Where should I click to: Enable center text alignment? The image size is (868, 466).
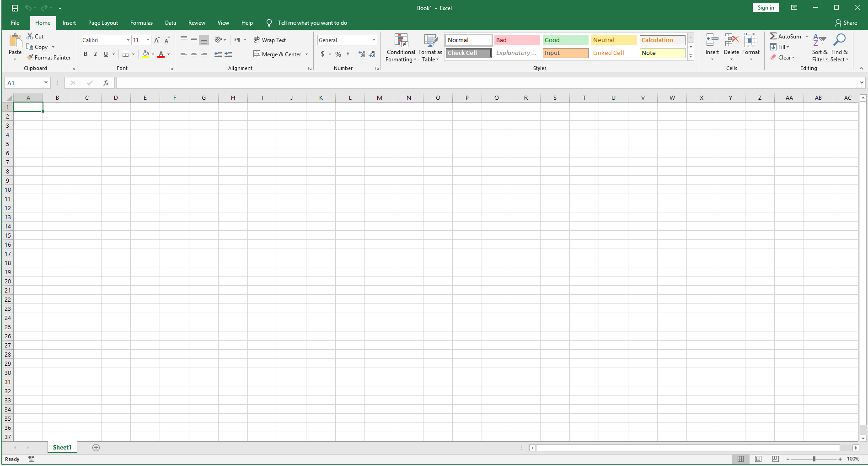coord(194,54)
